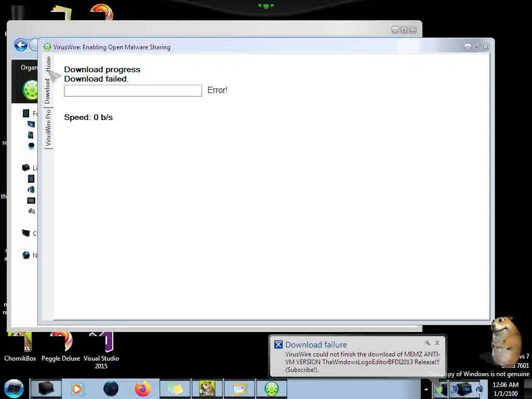The height and width of the screenshot is (399, 532).
Task: Click the Music library icon in Explorer sidebar
Action: coord(31,189)
